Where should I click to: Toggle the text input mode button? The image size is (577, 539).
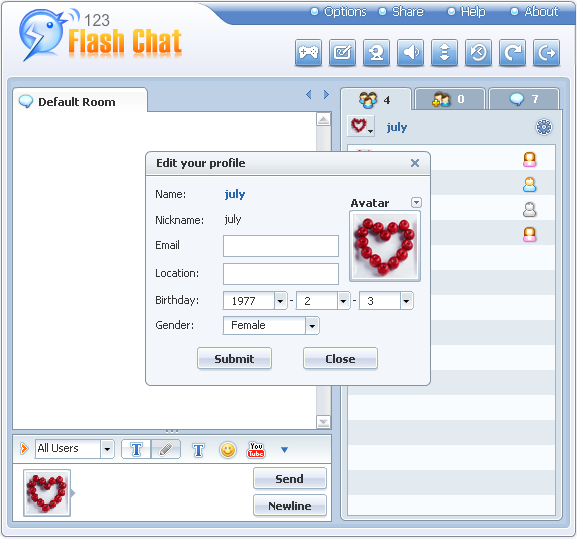136,449
